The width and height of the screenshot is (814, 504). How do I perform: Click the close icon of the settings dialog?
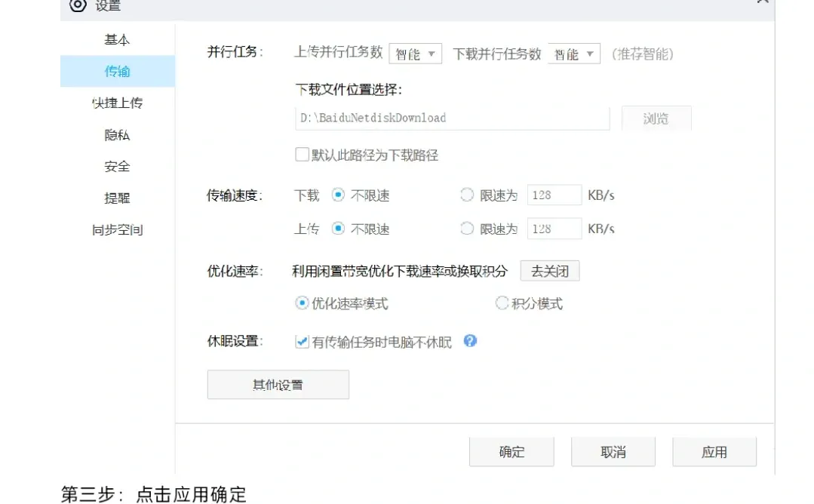pos(762,4)
